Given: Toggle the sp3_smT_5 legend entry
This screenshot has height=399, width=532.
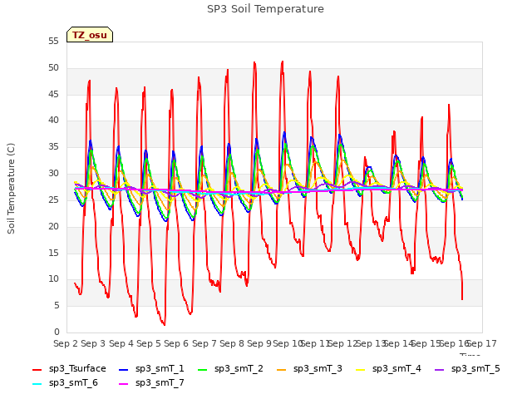Looking at the screenshot, I should pos(467,368).
